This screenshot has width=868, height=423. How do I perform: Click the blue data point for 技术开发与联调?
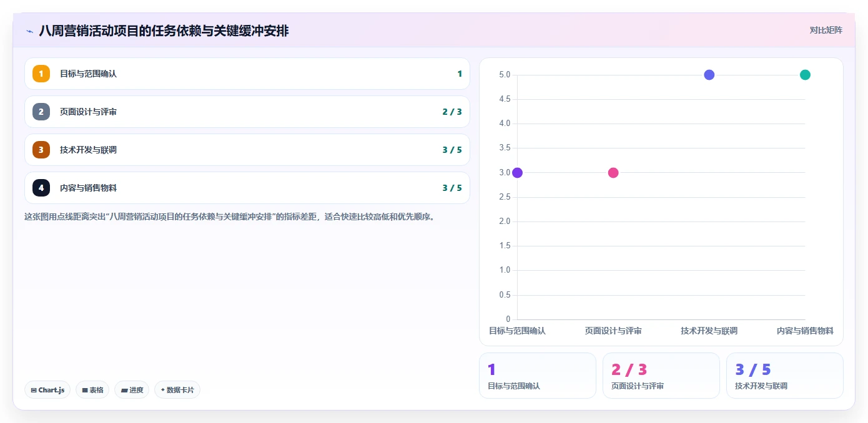pyautogui.click(x=709, y=75)
